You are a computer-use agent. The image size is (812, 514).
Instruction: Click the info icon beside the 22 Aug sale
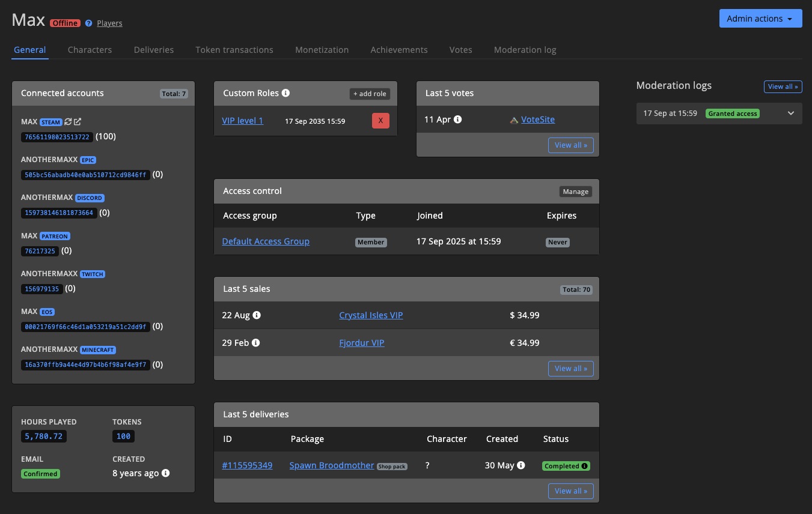pyautogui.click(x=257, y=315)
